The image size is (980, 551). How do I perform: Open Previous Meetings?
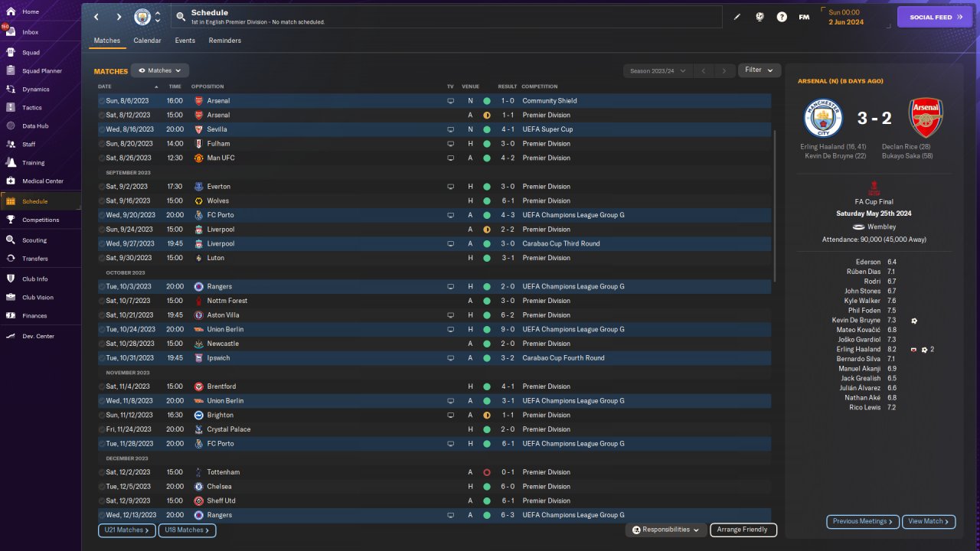coord(863,521)
